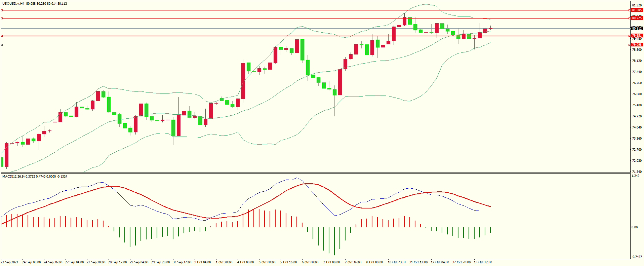Image resolution: width=644 pixels, height=266 pixels.
Task: Click the current price label 80.112
Action: tap(637, 29)
